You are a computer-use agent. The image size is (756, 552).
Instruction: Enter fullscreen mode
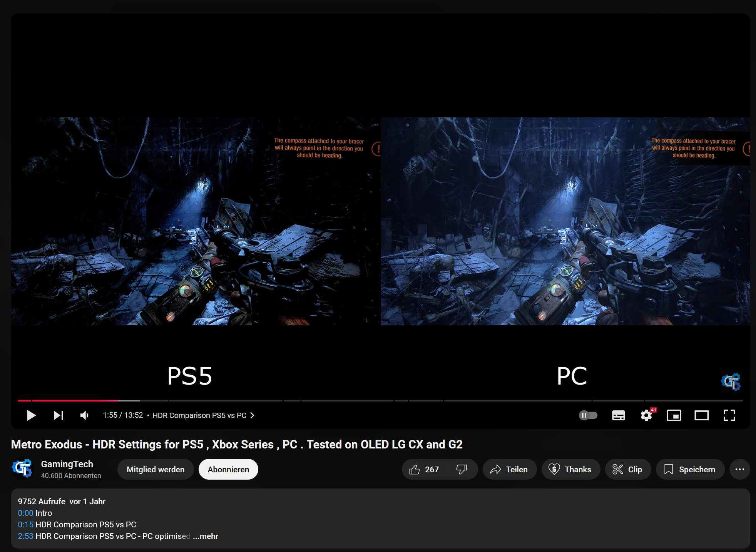[x=730, y=415]
